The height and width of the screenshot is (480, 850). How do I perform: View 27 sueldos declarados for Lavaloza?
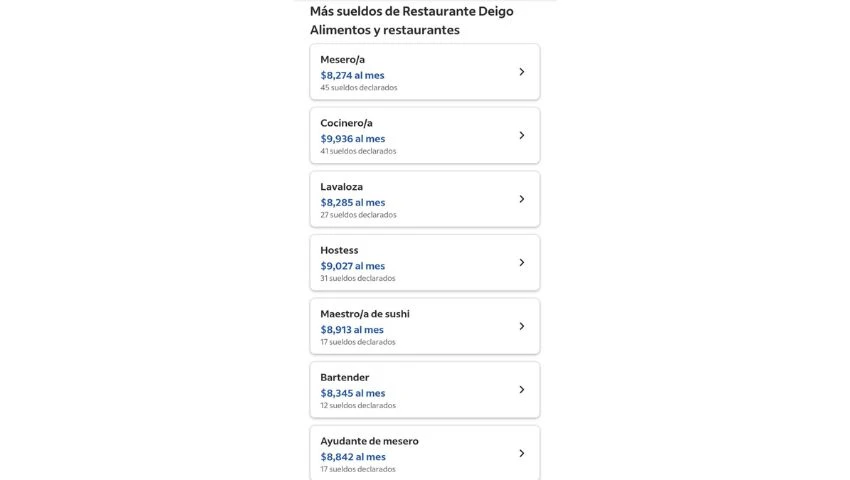coord(358,215)
